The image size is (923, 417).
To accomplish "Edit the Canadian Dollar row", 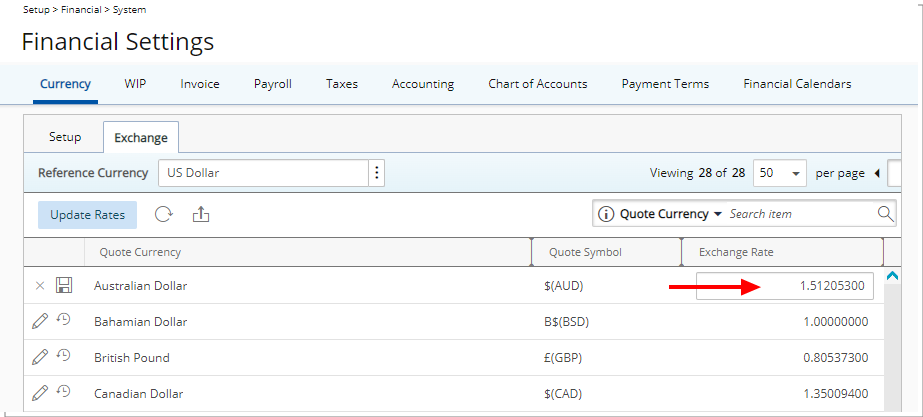I will (x=39, y=393).
